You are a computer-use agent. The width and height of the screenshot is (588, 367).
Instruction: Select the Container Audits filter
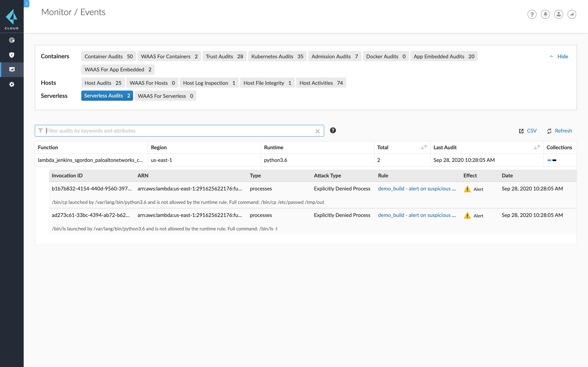pyautogui.click(x=109, y=56)
